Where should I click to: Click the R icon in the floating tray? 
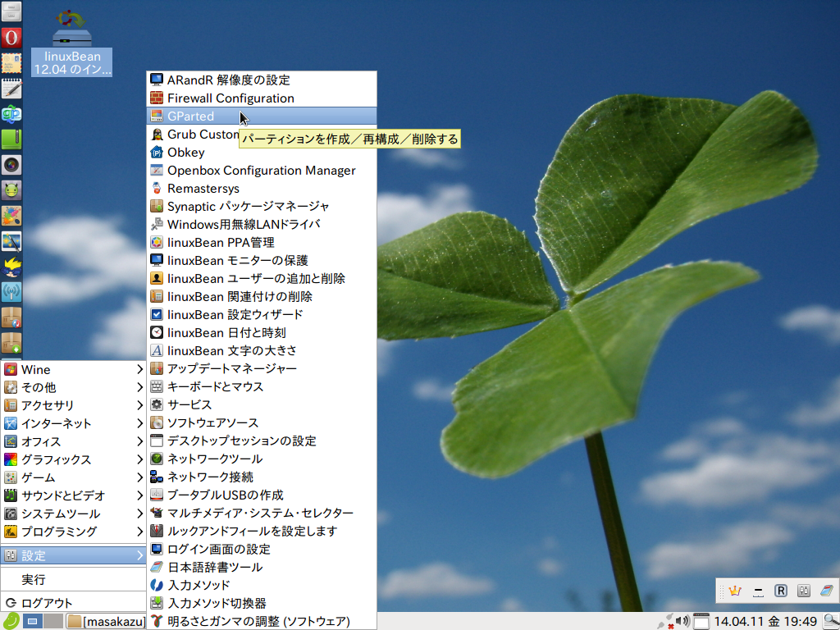click(x=781, y=591)
